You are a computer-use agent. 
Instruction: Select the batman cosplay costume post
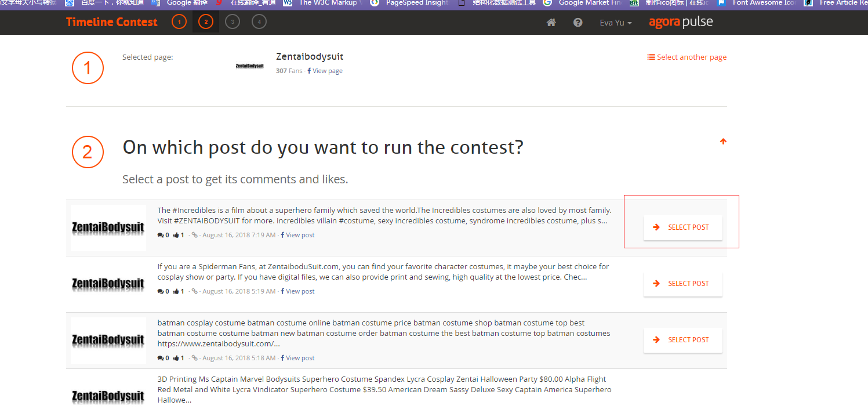tap(683, 340)
